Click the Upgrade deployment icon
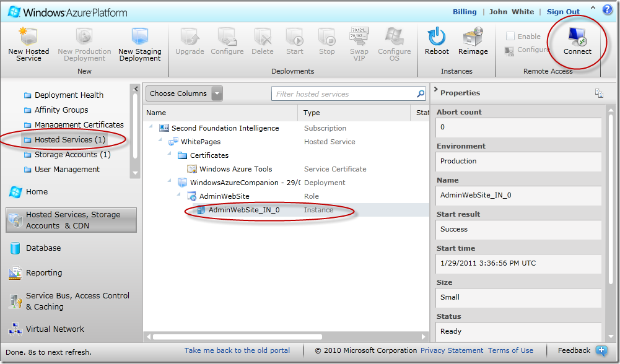Screen dimensions: 620x364 click(x=190, y=37)
